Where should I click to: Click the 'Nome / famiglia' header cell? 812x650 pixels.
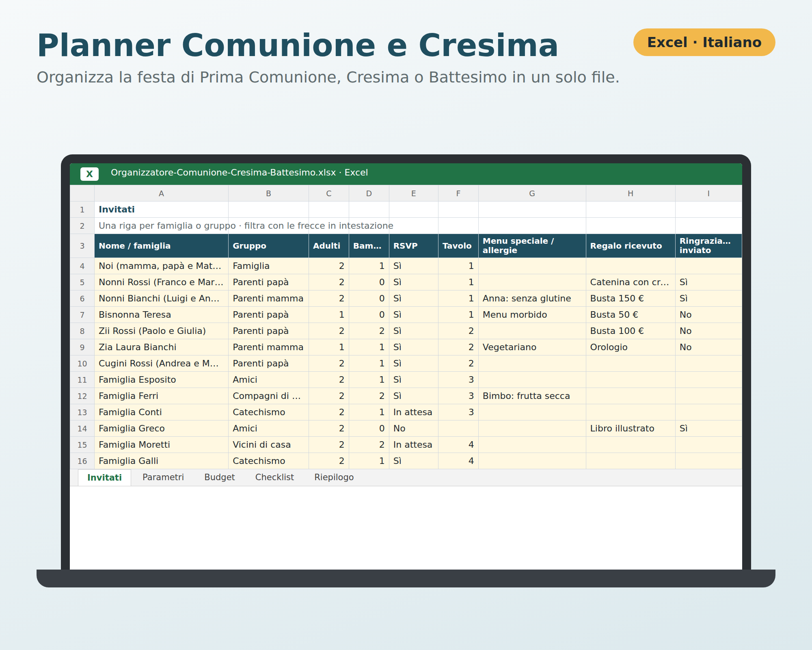[x=161, y=246]
